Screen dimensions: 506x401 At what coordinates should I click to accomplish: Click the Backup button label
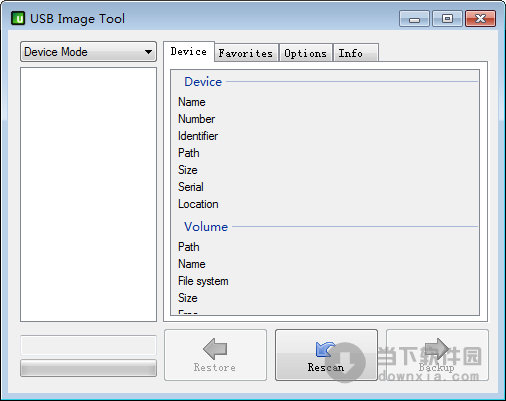[437, 367]
